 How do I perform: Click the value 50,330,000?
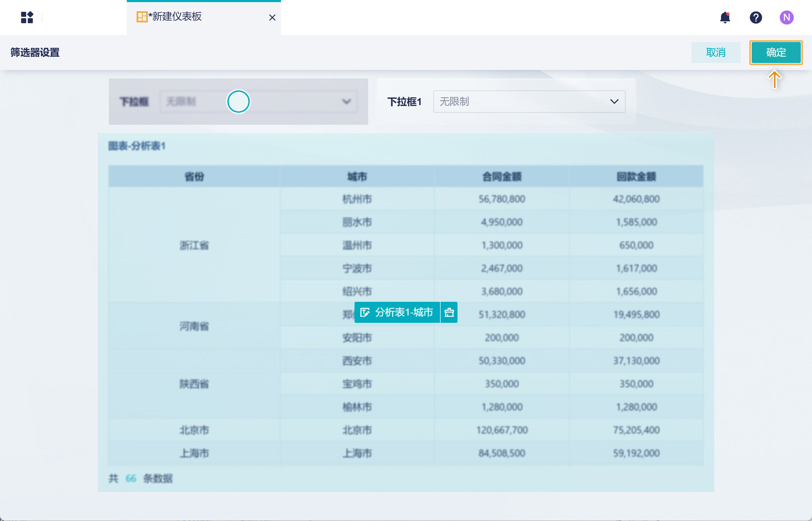(502, 361)
